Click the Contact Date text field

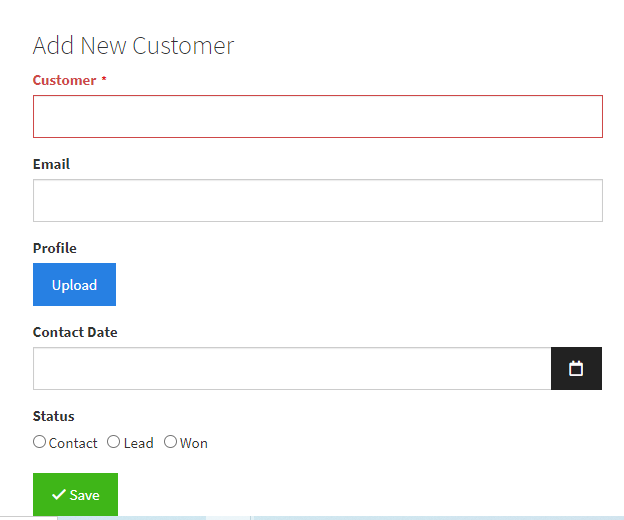[x=292, y=368]
